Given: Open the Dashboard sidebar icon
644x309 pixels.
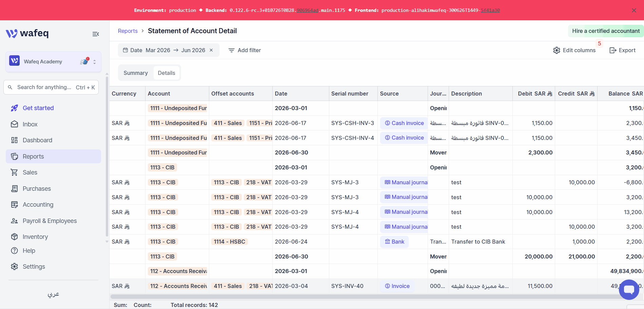Looking at the screenshot, I should click(x=14, y=140).
